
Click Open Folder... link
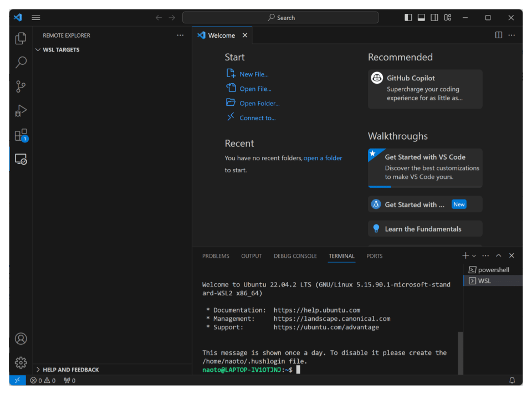259,104
